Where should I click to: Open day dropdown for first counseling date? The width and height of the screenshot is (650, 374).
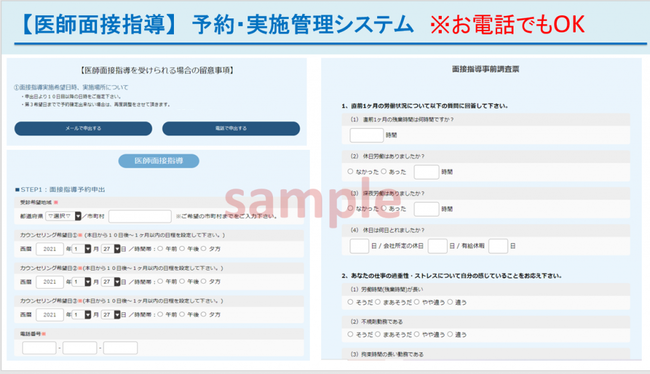click(x=111, y=249)
